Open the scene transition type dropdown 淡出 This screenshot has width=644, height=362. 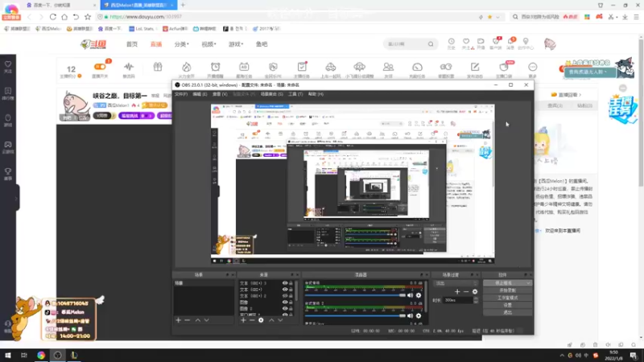click(456, 283)
